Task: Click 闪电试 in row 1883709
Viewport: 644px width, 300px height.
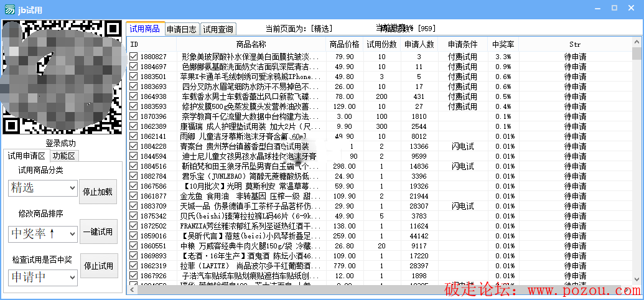Action: pos(462,206)
